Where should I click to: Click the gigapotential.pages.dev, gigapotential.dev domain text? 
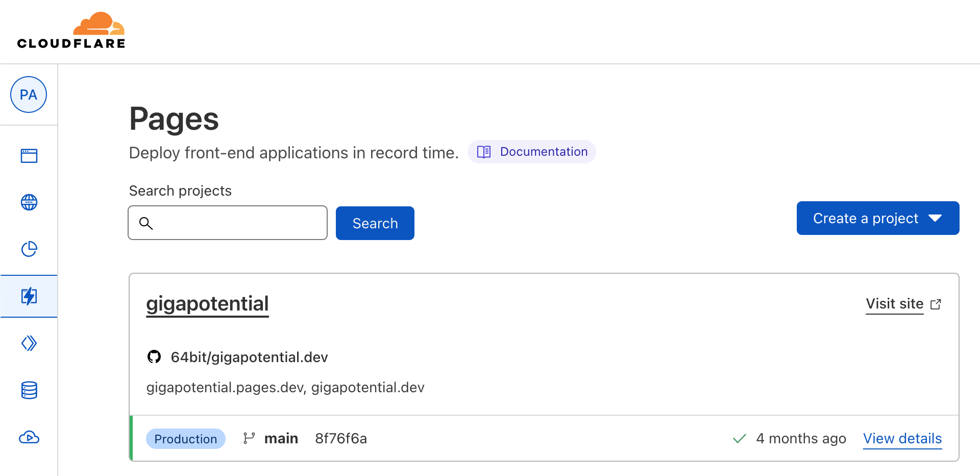(x=285, y=387)
